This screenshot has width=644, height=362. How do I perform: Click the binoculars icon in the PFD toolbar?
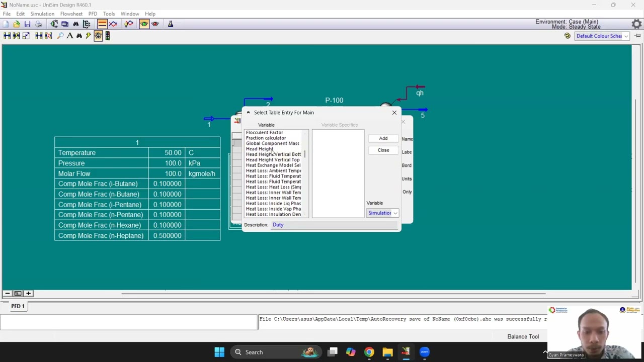click(x=79, y=36)
